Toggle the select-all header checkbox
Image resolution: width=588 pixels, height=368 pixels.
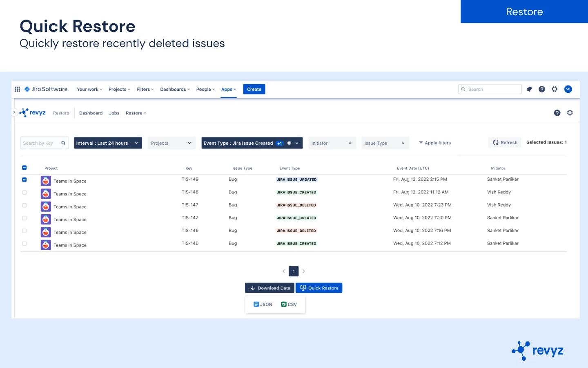[24, 168]
